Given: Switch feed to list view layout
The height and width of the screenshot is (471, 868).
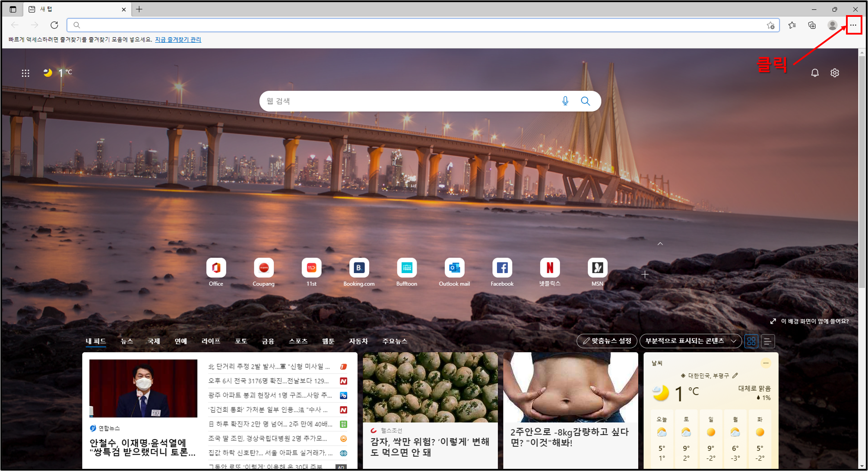Looking at the screenshot, I should (767, 341).
